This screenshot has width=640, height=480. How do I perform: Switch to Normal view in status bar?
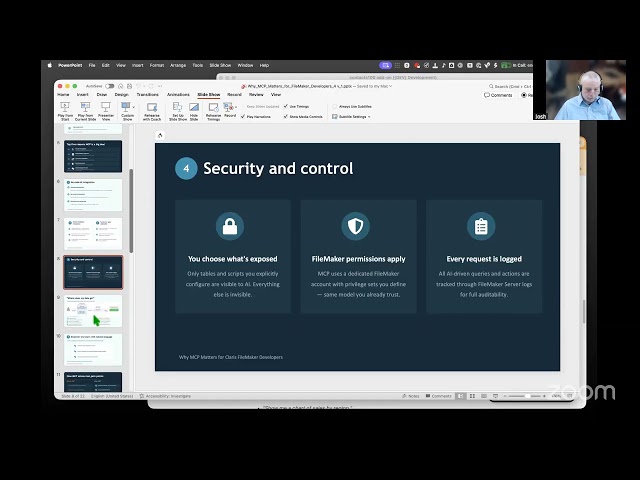pyautogui.click(x=461, y=396)
